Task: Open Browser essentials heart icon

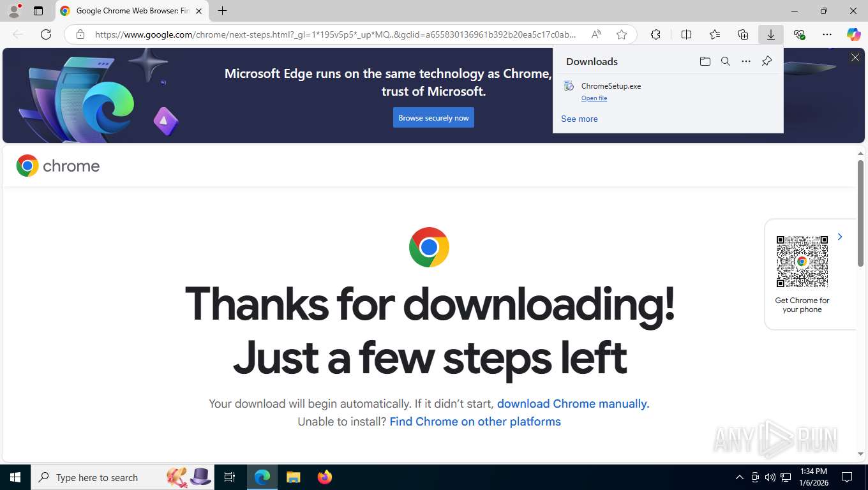Action: pos(799,34)
